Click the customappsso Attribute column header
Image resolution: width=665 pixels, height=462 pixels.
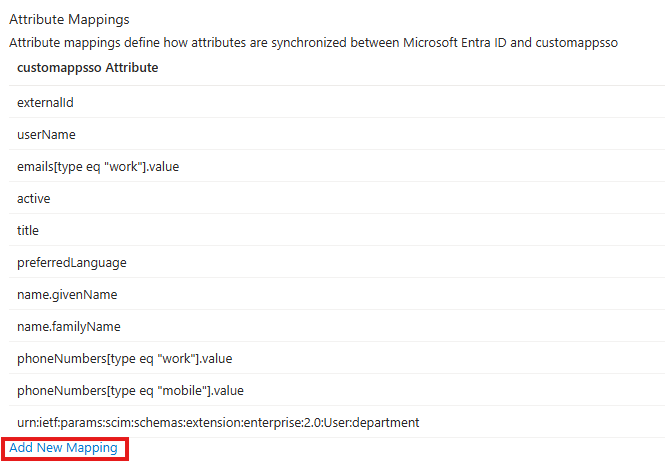[87, 68]
